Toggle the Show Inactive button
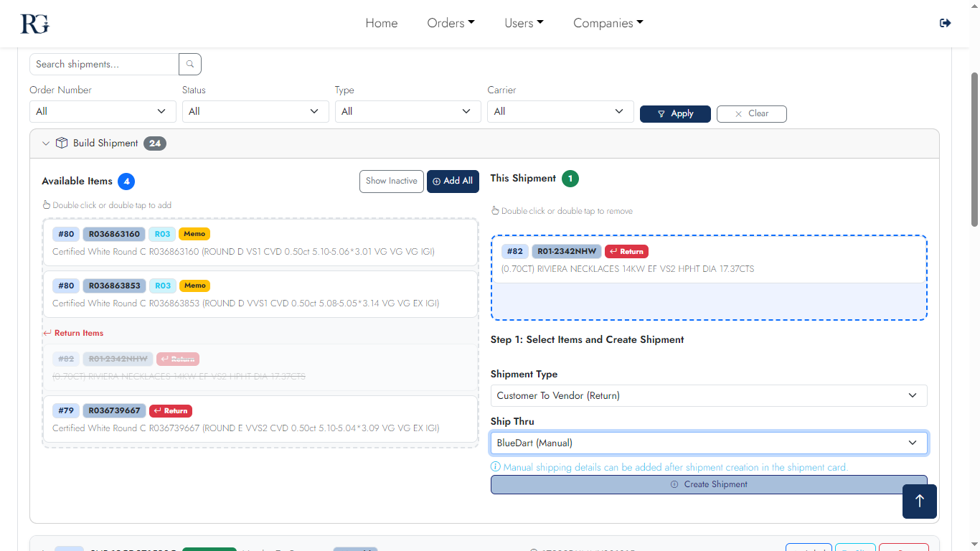Screen dimensions: 980x551 391,181
